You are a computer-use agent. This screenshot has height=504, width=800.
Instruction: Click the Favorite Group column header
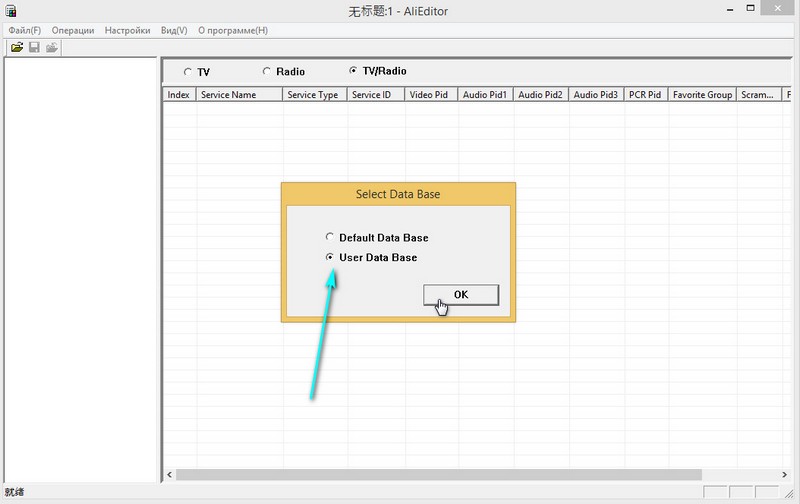pos(703,94)
